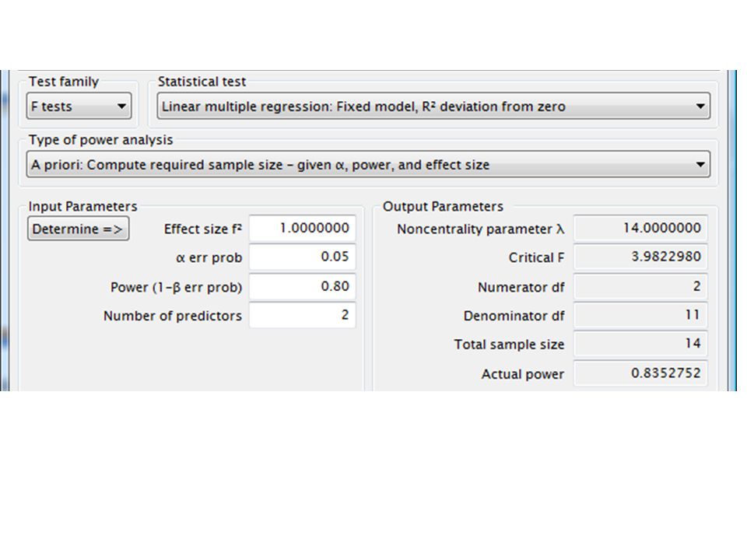Open the Statistical test dropdown
Image resolution: width=747 pixels, height=560 pixels.
click(x=433, y=106)
